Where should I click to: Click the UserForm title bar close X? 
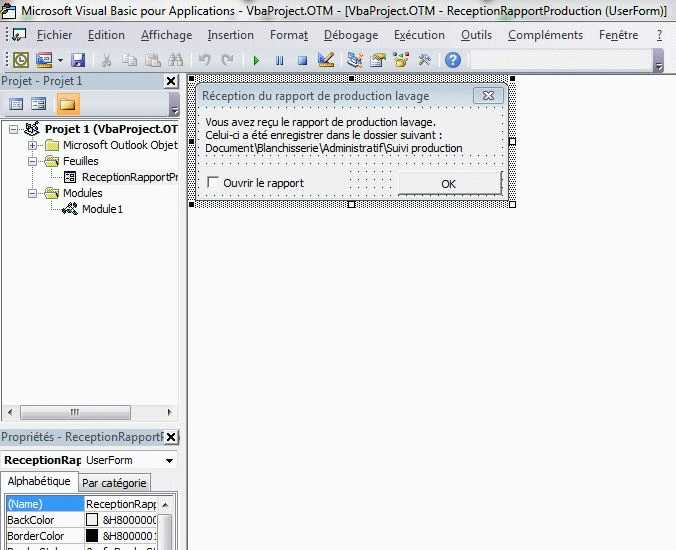488,95
